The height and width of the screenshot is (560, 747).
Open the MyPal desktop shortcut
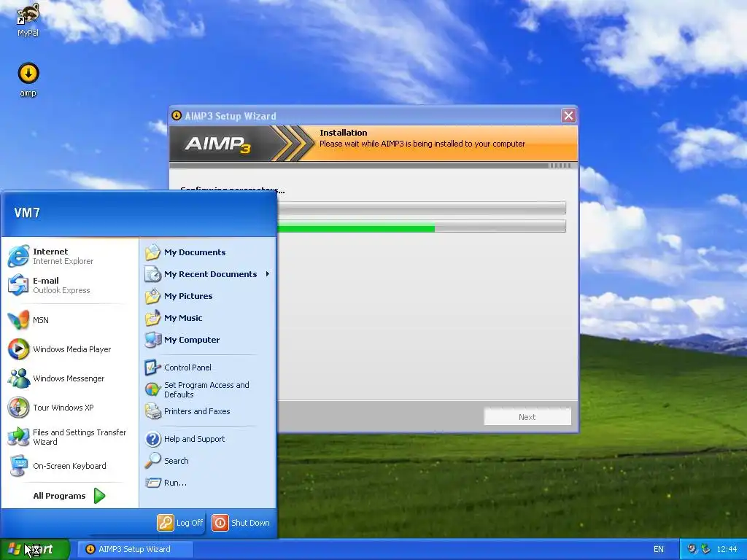pos(28,20)
